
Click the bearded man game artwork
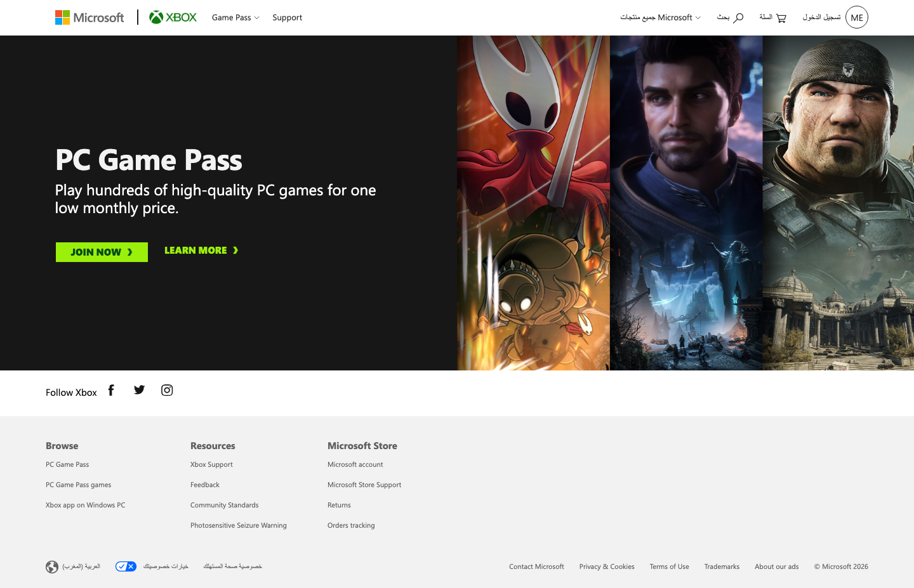pos(686,203)
